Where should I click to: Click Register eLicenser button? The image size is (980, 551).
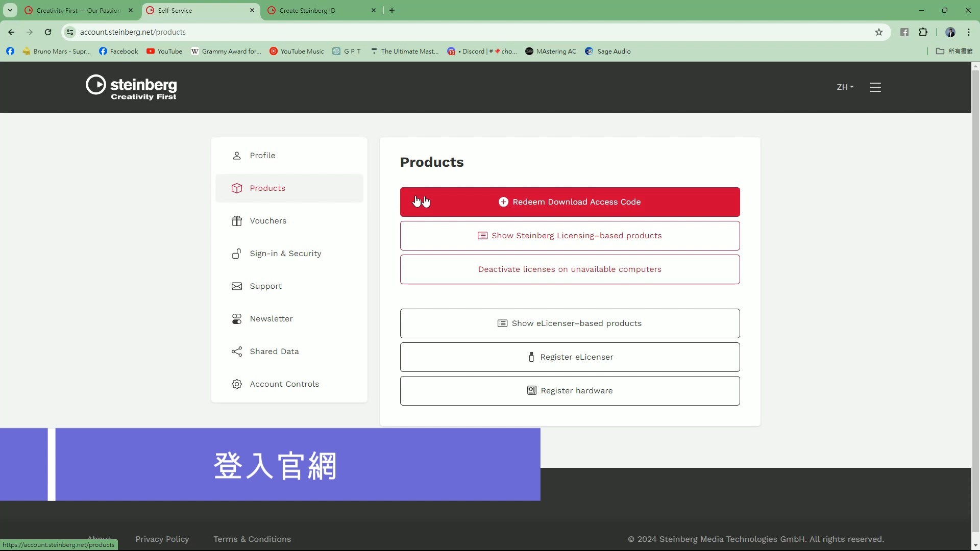[570, 357]
